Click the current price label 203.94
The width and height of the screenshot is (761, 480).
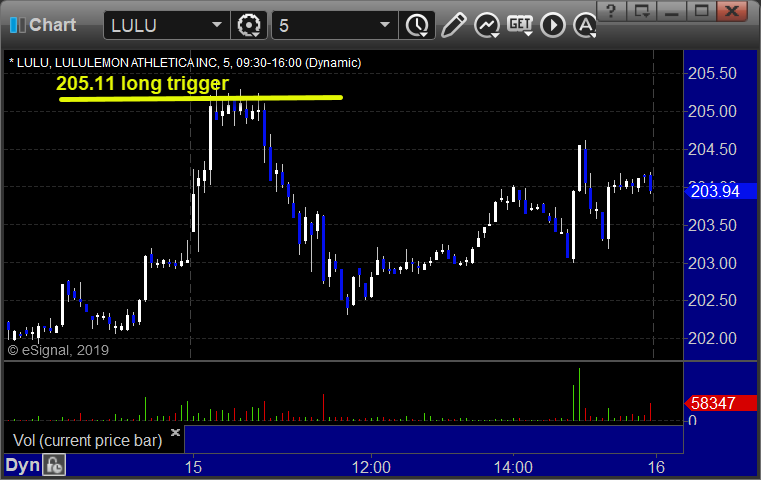click(720, 191)
